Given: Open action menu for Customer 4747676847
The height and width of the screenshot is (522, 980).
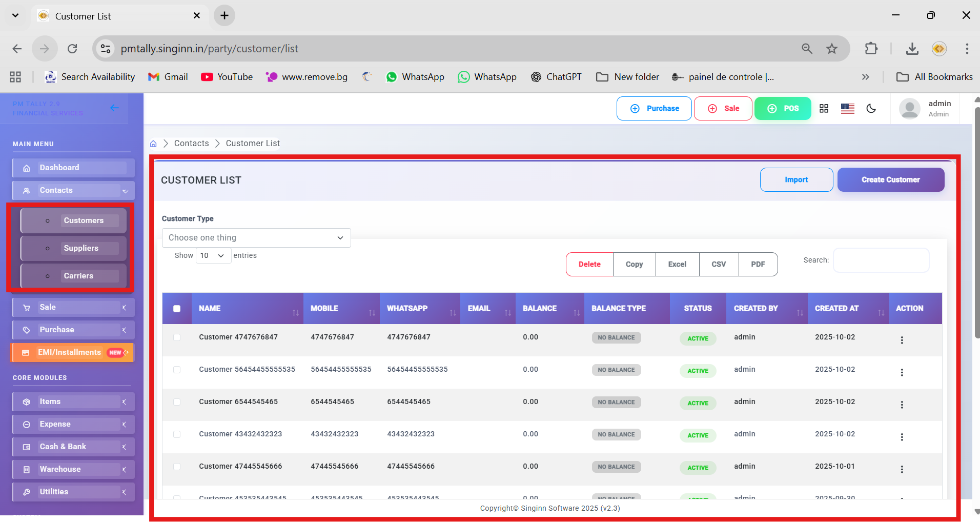Looking at the screenshot, I should pos(902,340).
